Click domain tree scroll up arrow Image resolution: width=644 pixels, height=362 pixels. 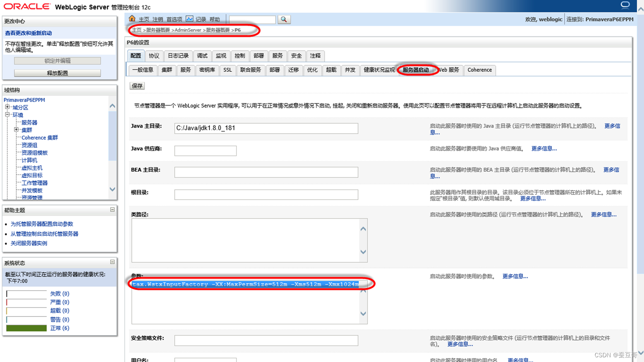(x=112, y=106)
